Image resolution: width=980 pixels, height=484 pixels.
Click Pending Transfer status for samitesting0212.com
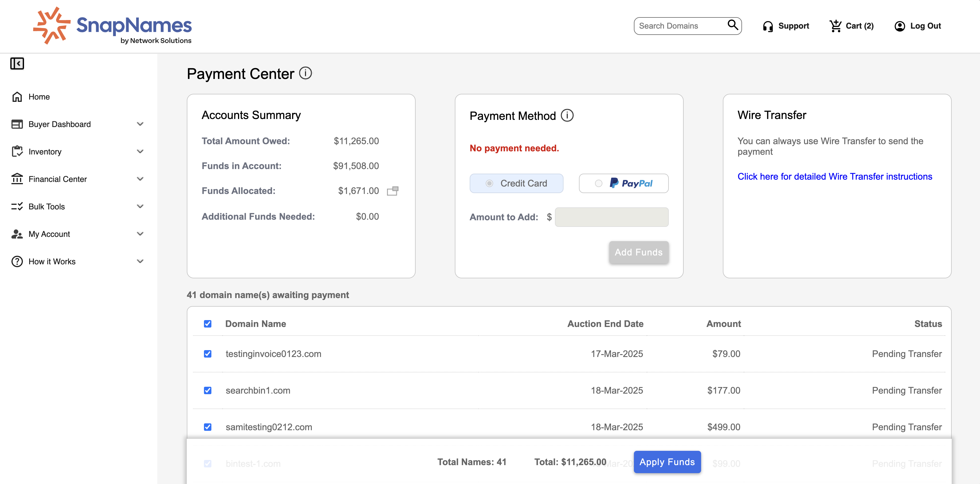pos(906,427)
